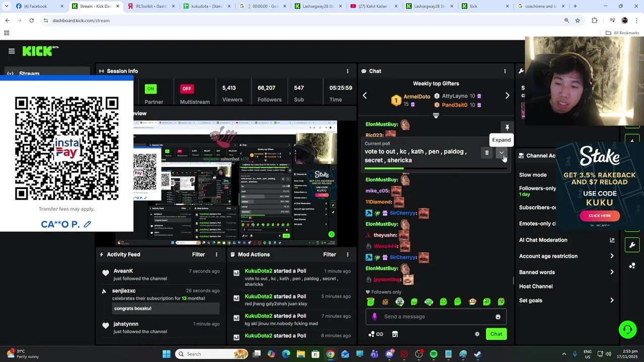
Task: Show next weekly top gifters
Action: (507, 96)
